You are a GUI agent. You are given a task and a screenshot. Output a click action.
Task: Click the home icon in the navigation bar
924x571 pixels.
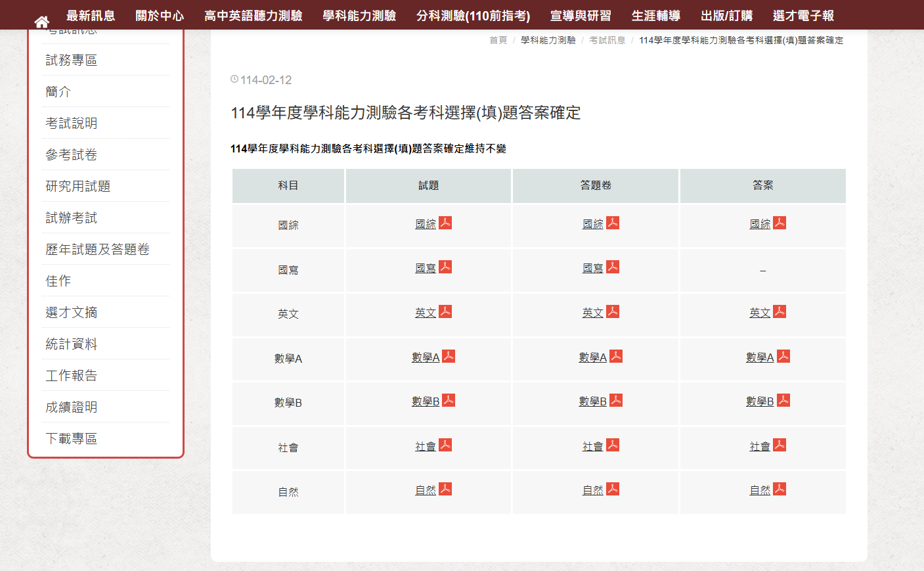coord(42,20)
